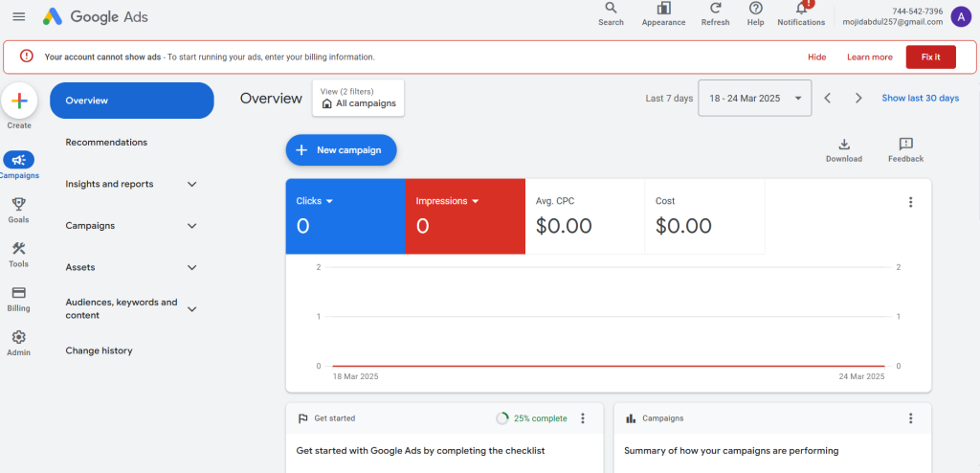The image size is (980, 473).
Task: Click Show last 30 days link
Action: click(920, 98)
